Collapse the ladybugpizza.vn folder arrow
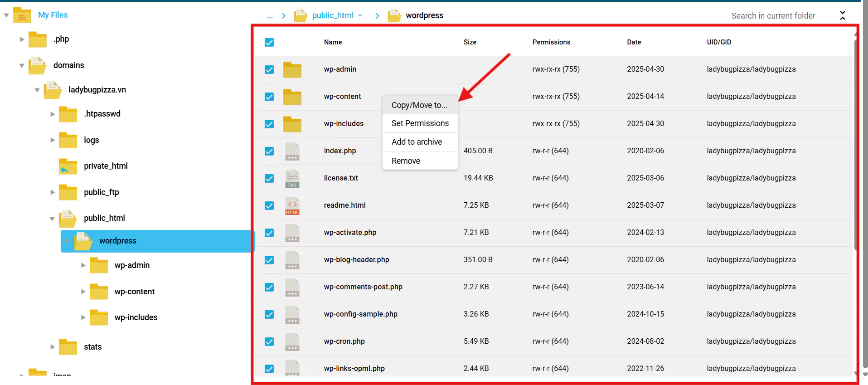Image resolution: width=868 pixels, height=385 pixels. [x=37, y=90]
